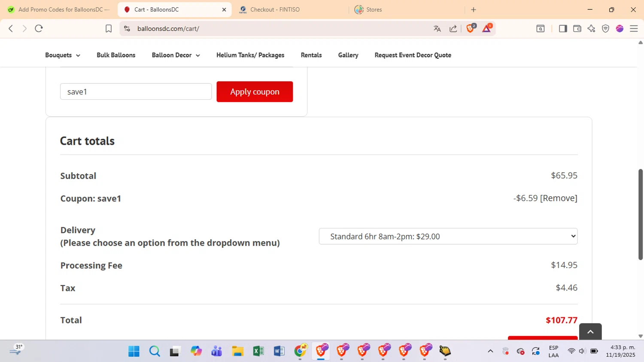Open Brave Shields lion icon

point(471,28)
